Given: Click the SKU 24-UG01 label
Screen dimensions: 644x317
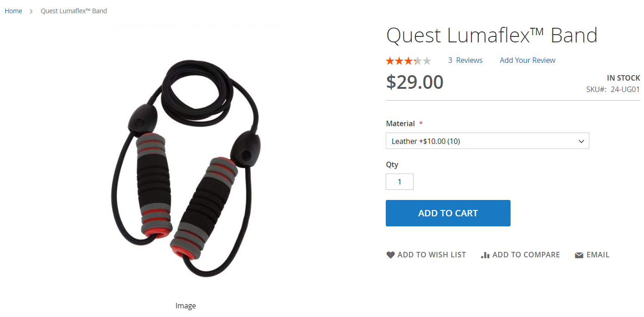Looking at the screenshot, I should tap(613, 90).
